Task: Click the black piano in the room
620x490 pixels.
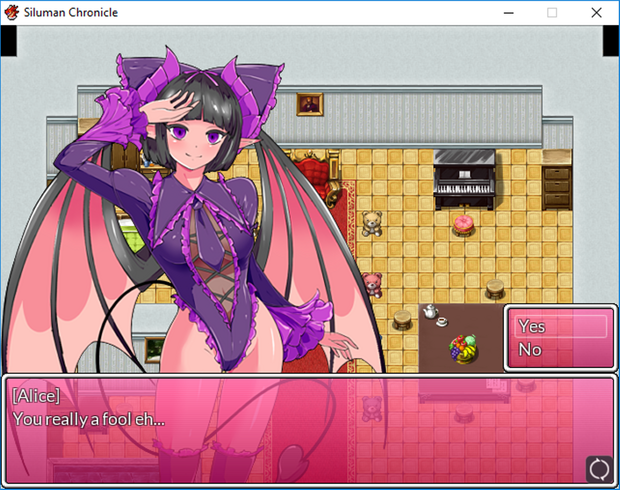Action: click(464, 179)
